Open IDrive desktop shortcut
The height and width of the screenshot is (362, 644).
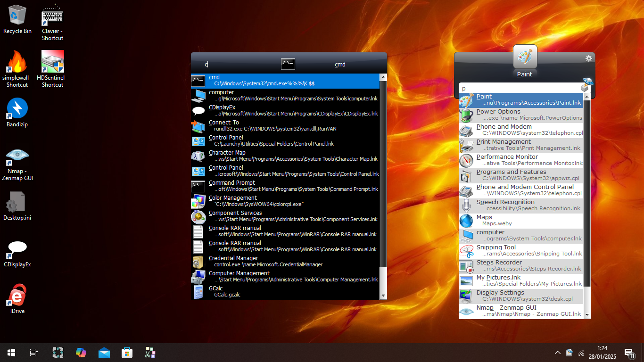pos(17,299)
